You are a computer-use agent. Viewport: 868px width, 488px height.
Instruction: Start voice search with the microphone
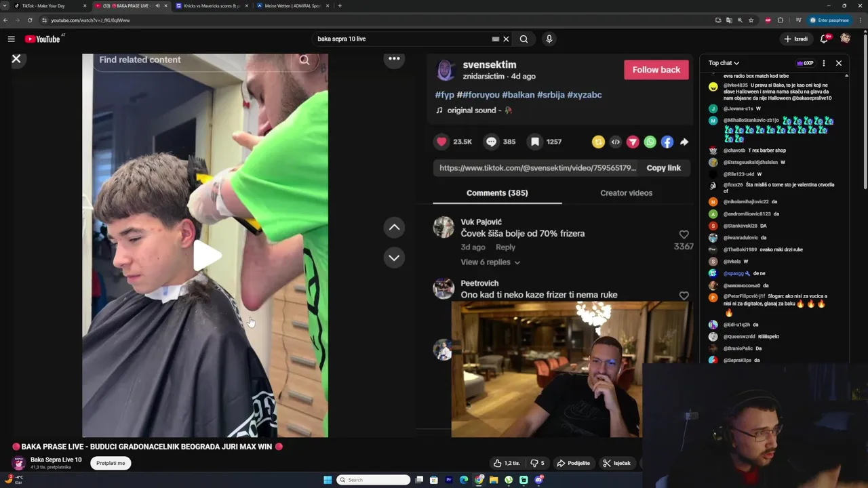tap(549, 39)
